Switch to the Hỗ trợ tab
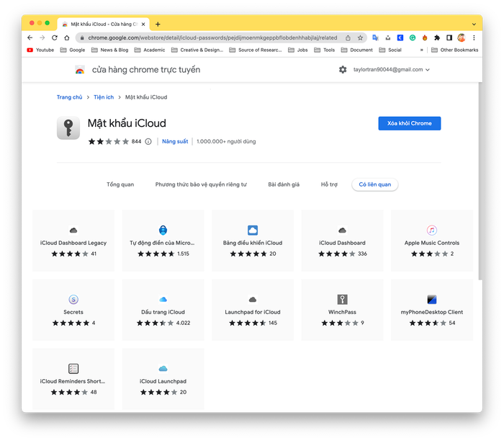The width and height of the screenshot is (504, 441). pos(329,184)
